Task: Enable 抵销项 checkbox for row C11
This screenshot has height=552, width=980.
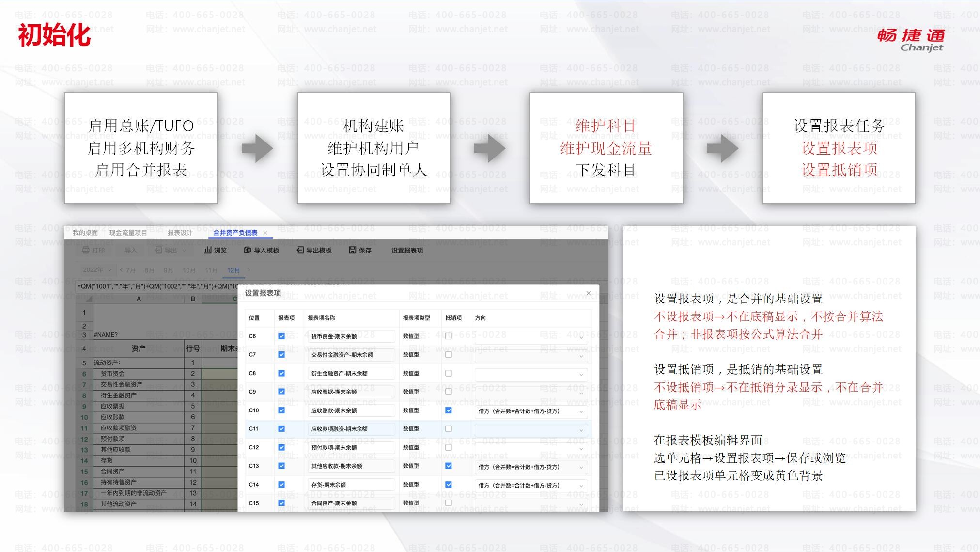Action: (449, 429)
